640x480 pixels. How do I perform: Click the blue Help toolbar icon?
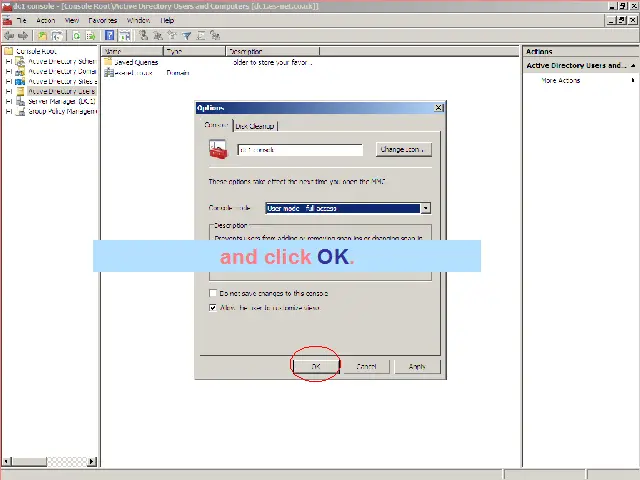pos(109,35)
